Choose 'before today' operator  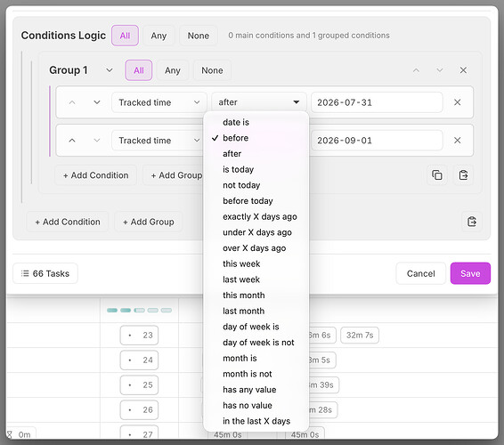[x=256, y=201]
